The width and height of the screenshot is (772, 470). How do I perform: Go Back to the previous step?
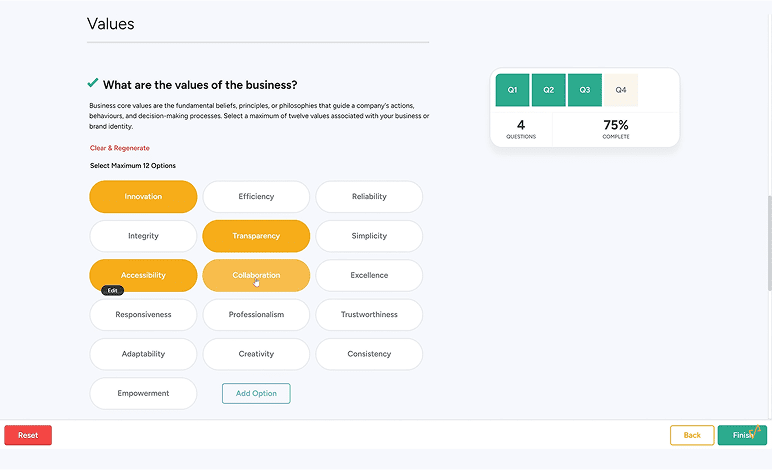[x=692, y=435]
